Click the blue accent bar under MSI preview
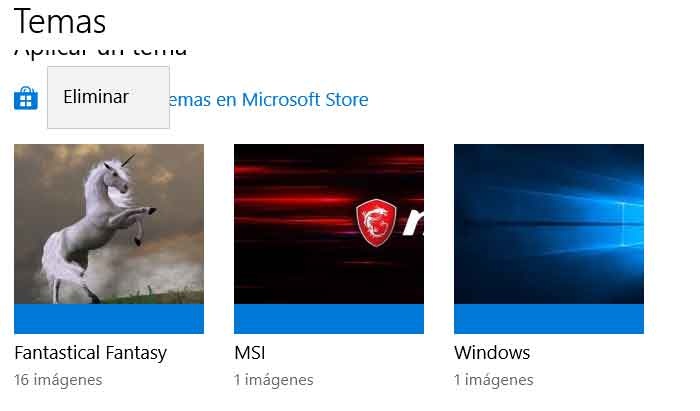This screenshot has width=700, height=411. pyautogui.click(x=329, y=319)
